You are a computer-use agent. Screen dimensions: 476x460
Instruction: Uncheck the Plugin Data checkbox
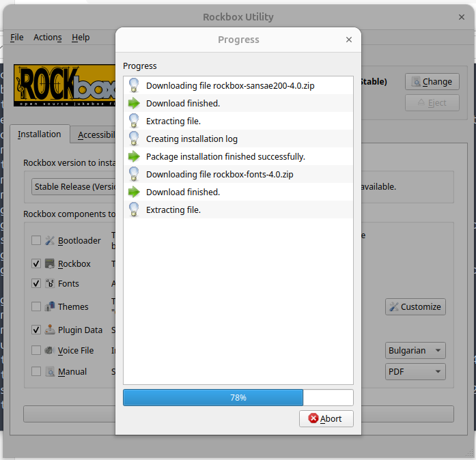point(36,330)
